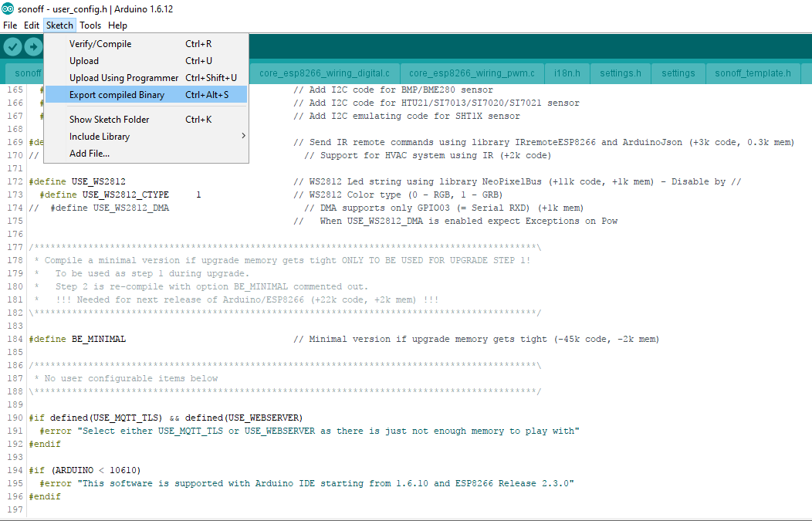812x521 pixels.
Task: Click the commented 'USE_WS2812_DMA' line
Action: [x=99, y=208]
